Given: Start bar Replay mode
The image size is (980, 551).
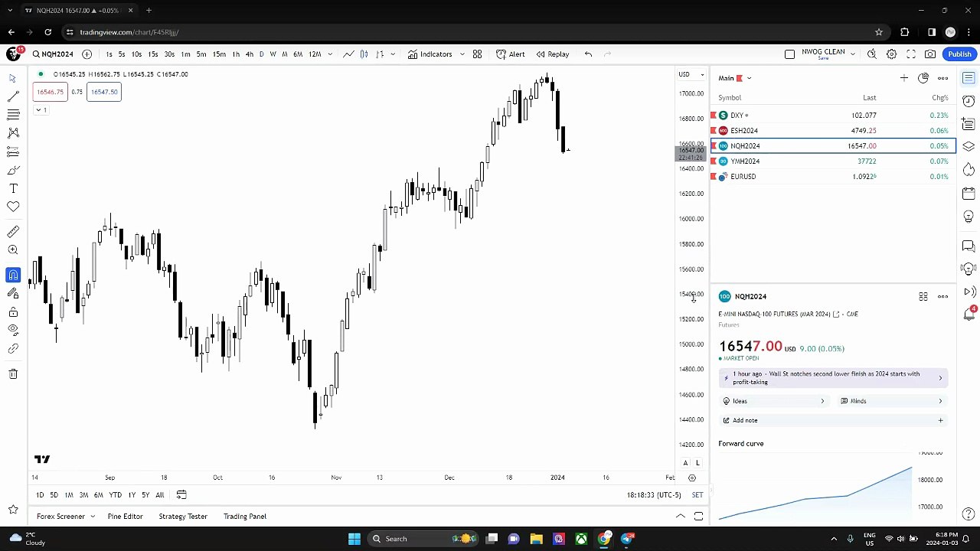Looking at the screenshot, I should coord(553,54).
